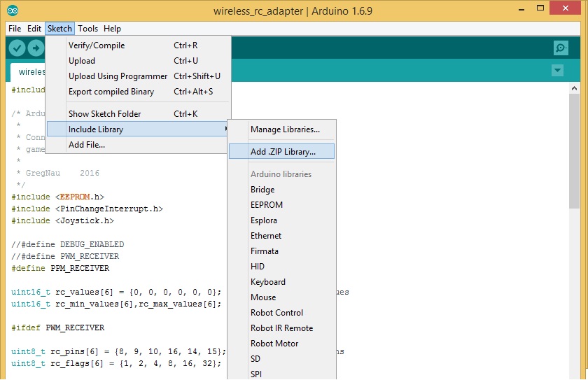The image size is (588, 380).
Task: Open Manage Libraries...
Action: tap(281, 129)
